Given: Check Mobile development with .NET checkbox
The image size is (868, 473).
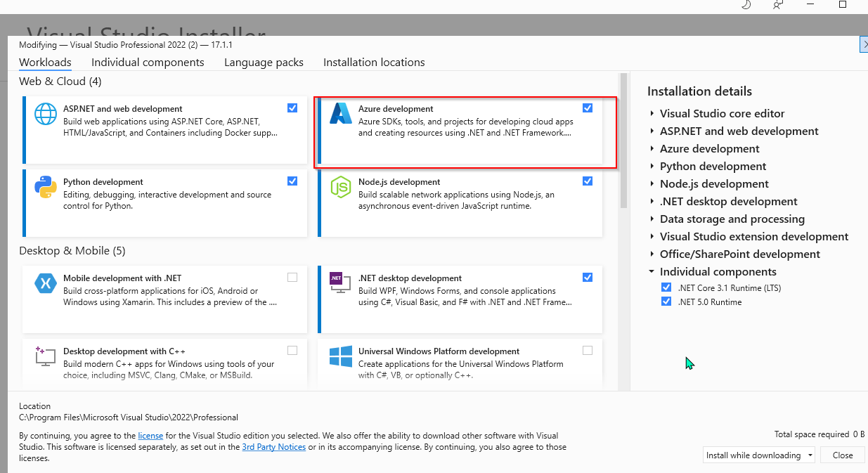Looking at the screenshot, I should [292, 278].
